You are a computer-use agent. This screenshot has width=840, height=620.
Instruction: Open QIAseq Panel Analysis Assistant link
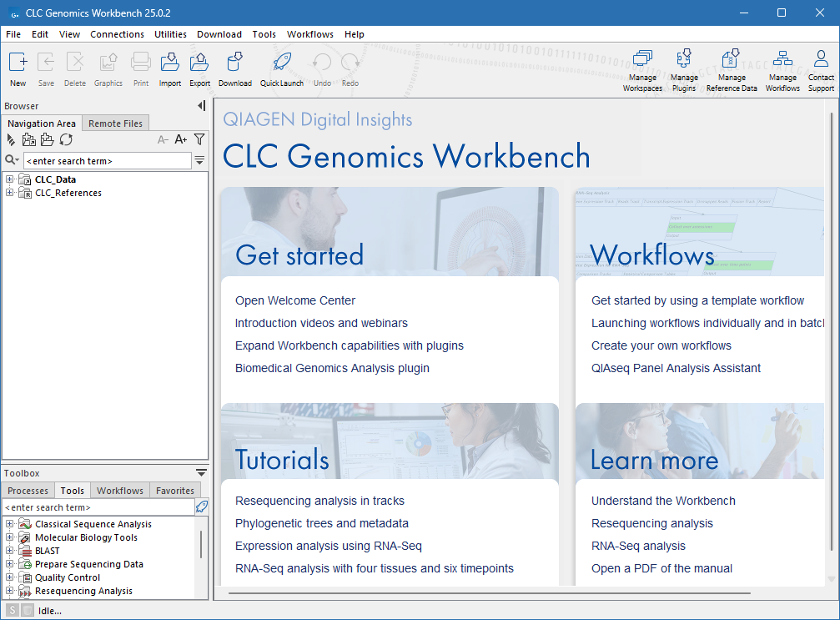pos(676,368)
